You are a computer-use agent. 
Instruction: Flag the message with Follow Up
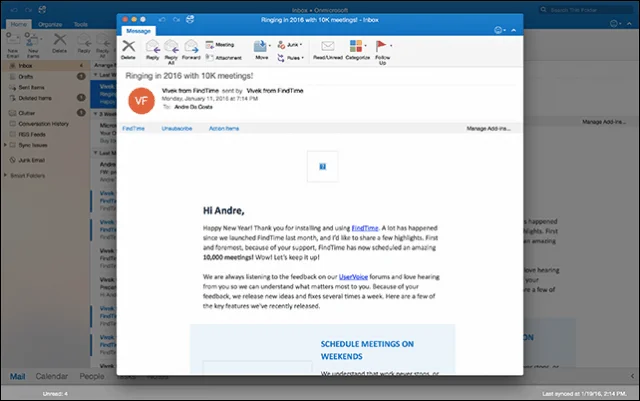380,46
